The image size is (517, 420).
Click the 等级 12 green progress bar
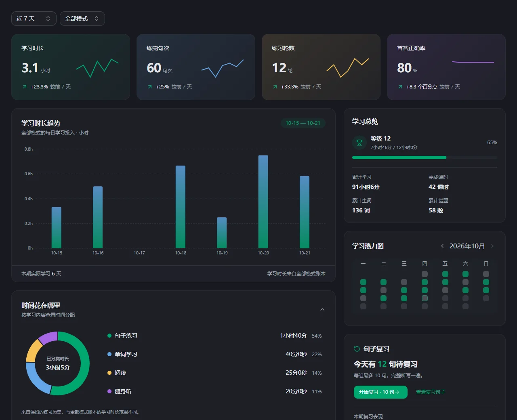click(399, 157)
